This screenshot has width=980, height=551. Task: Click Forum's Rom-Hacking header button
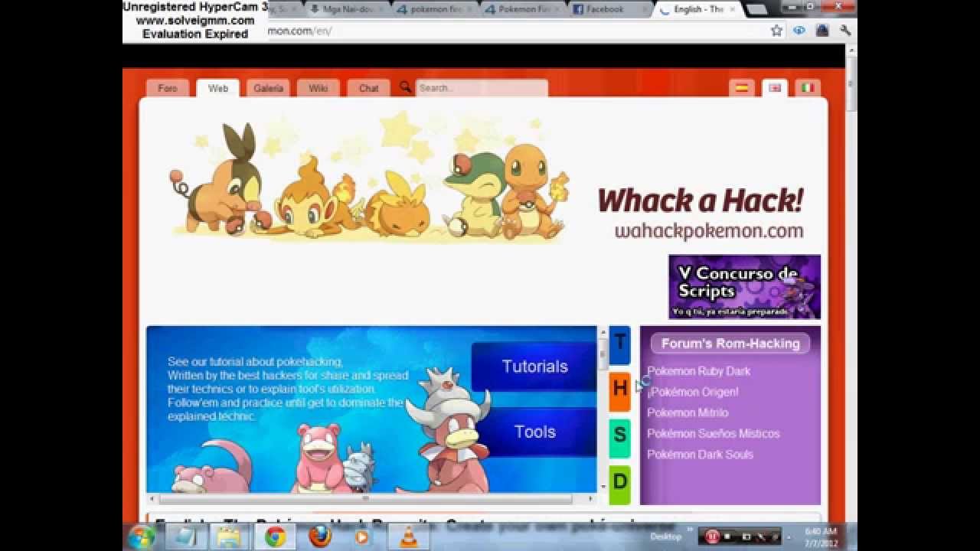730,344
